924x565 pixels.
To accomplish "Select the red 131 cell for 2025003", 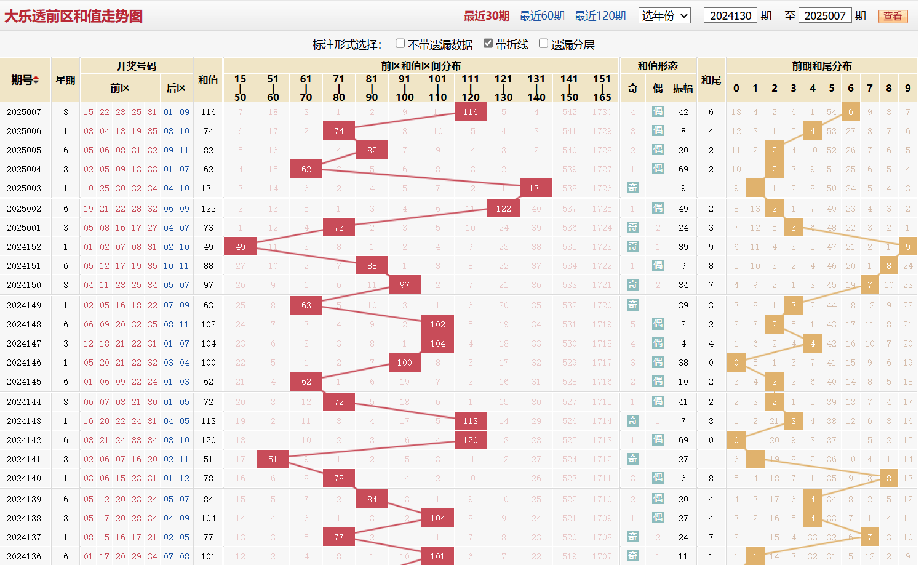I will (x=536, y=188).
